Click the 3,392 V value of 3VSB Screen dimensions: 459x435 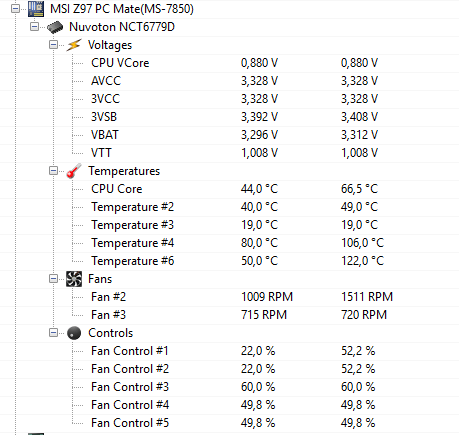point(259,117)
